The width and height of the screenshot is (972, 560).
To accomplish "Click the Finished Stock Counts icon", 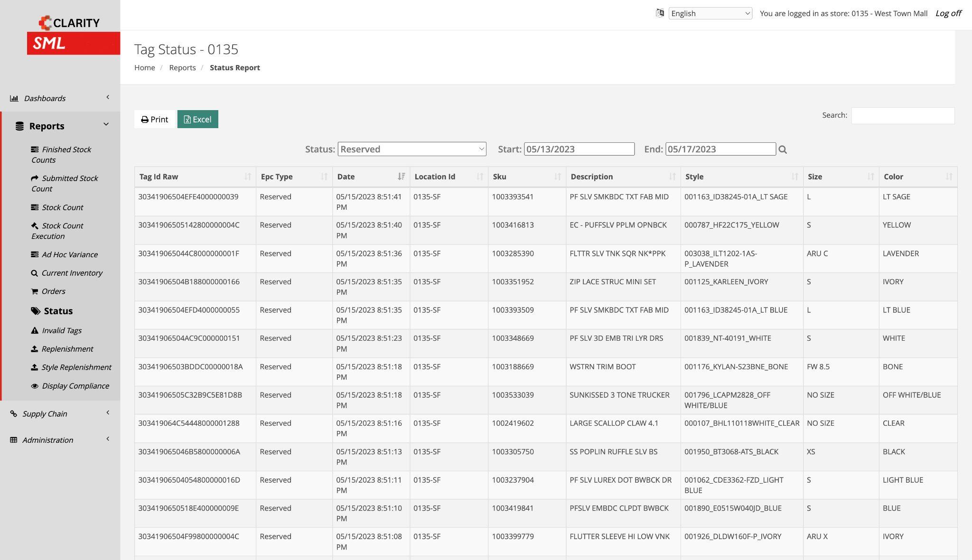I will [35, 149].
